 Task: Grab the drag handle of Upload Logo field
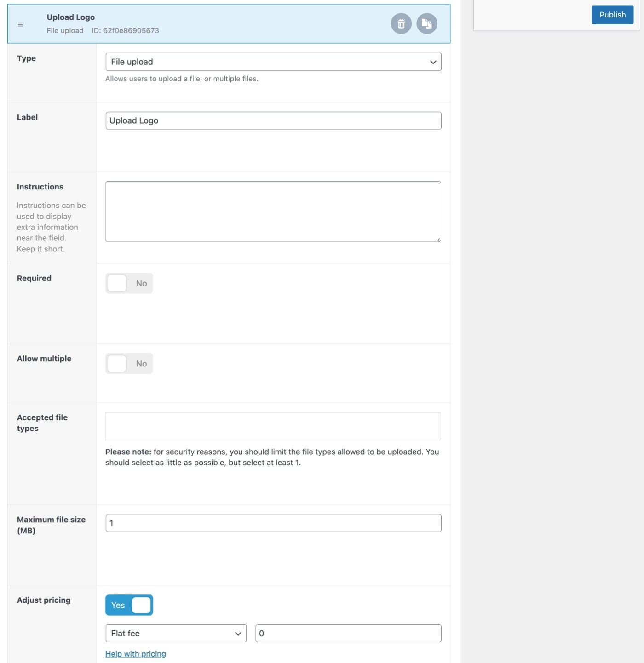20,24
